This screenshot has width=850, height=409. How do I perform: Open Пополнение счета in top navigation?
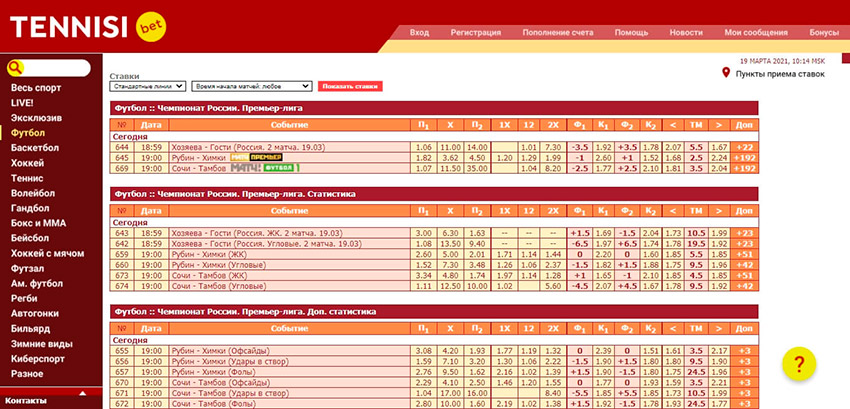coord(558,33)
